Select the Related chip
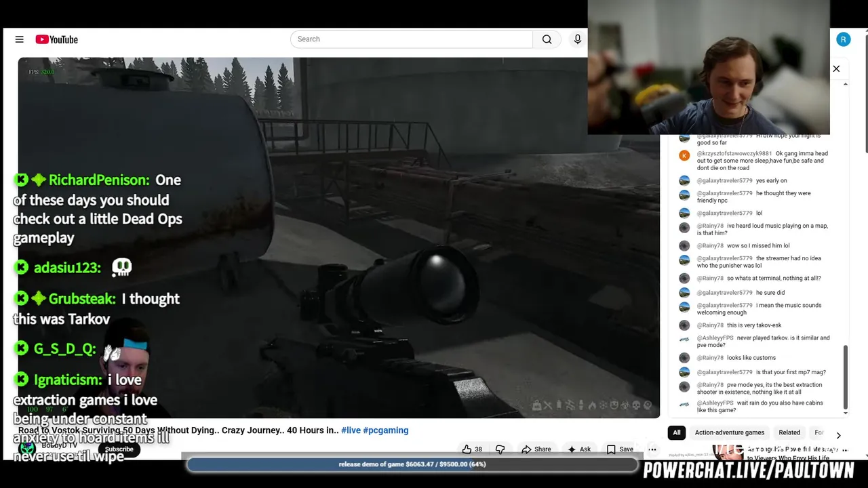This screenshot has height=488, width=868. click(789, 432)
